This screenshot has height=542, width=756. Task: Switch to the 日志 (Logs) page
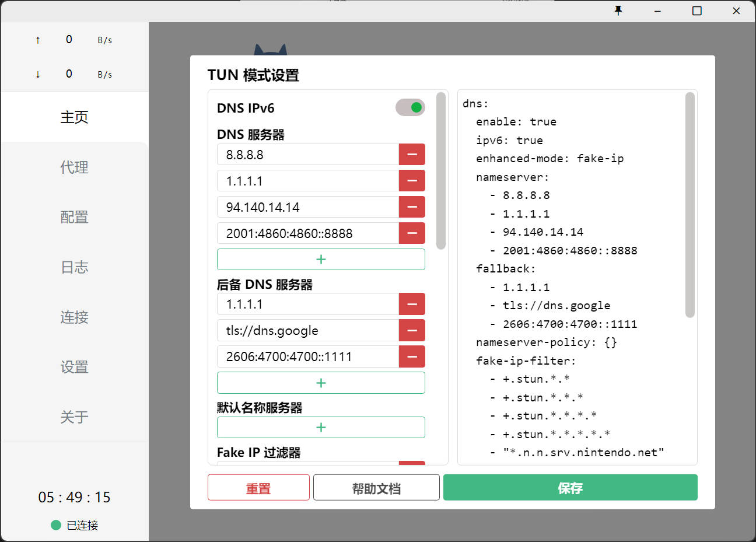74,267
